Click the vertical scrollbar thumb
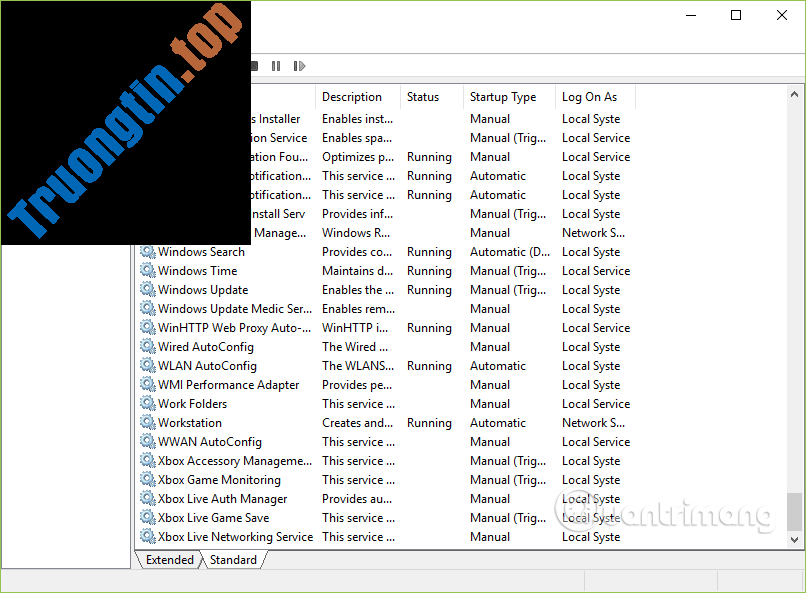Screen dimensions: 806x593 [x=795, y=511]
